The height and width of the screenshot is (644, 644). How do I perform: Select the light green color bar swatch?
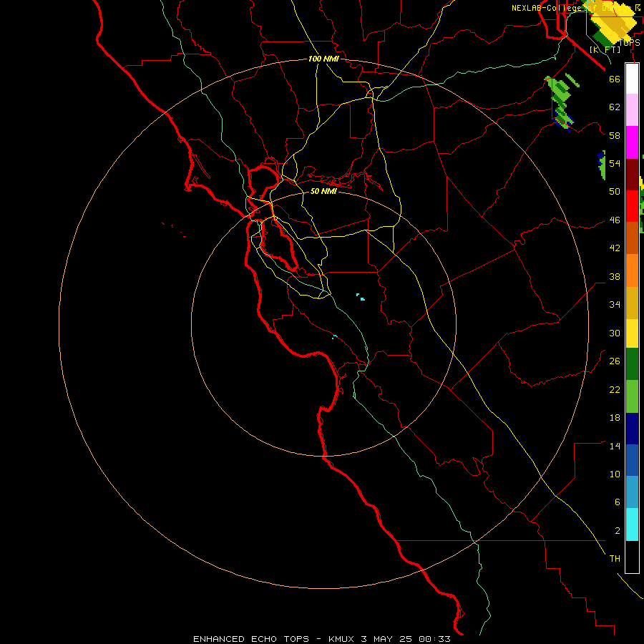[632, 396]
